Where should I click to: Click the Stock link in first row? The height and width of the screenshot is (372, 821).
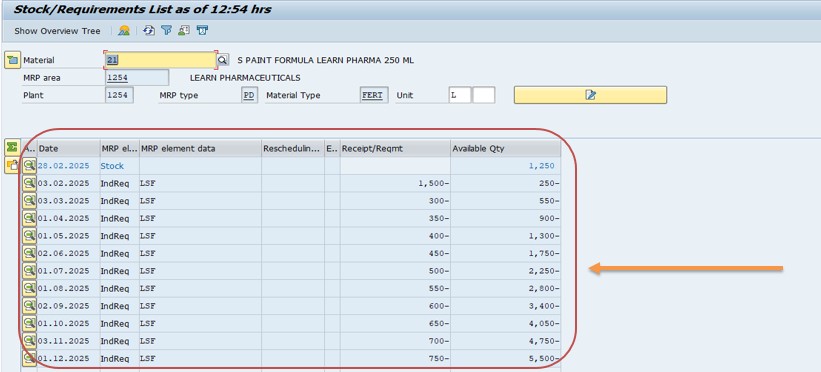point(112,166)
